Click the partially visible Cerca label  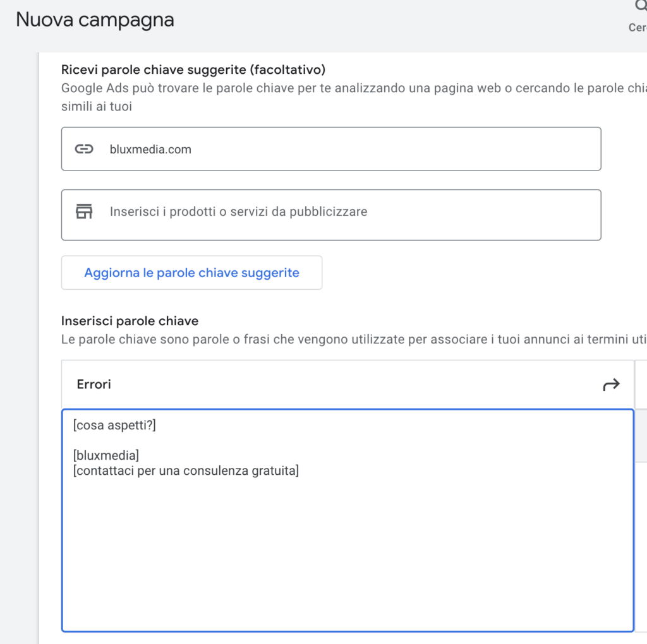click(637, 28)
